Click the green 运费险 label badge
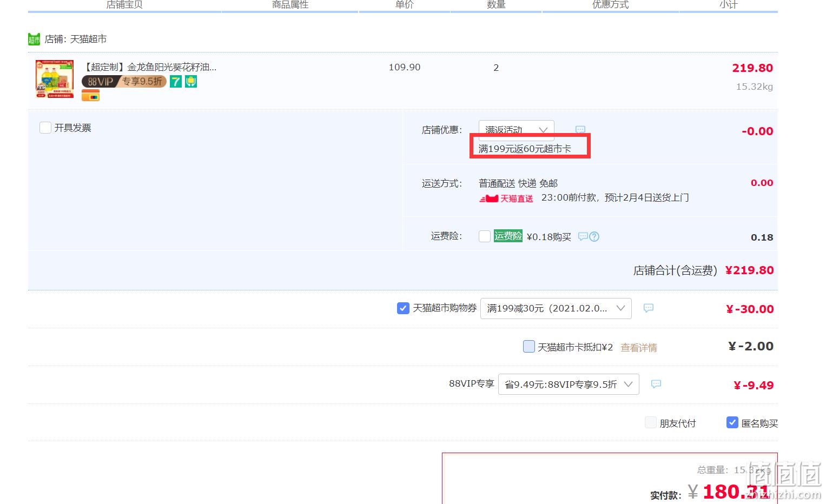The image size is (826, 504). (508, 236)
